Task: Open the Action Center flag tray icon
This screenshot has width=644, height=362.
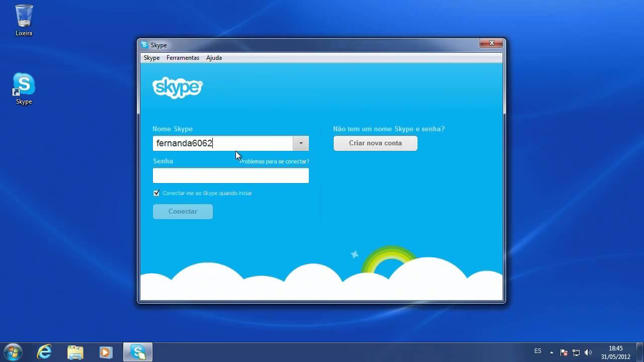Action: pos(564,352)
